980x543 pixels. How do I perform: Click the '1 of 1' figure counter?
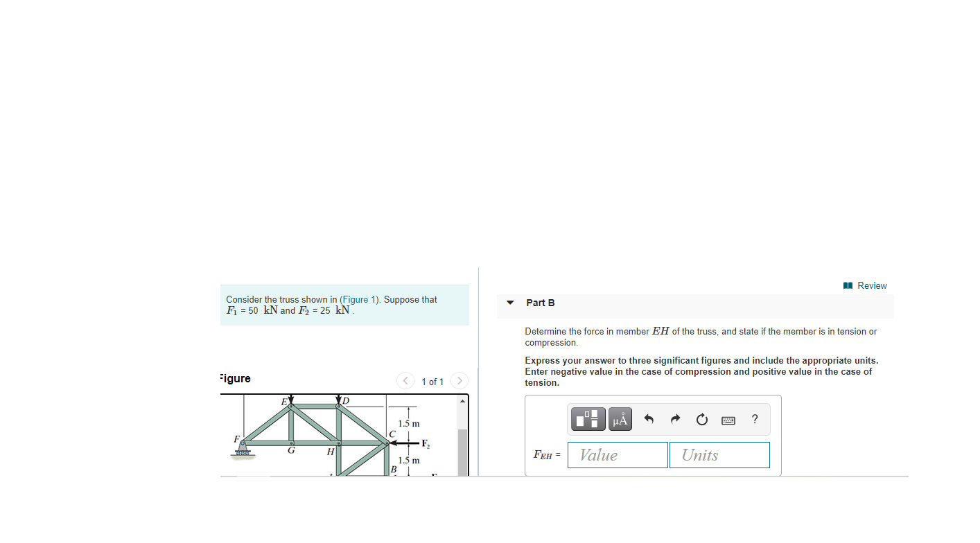coord(432,382)
